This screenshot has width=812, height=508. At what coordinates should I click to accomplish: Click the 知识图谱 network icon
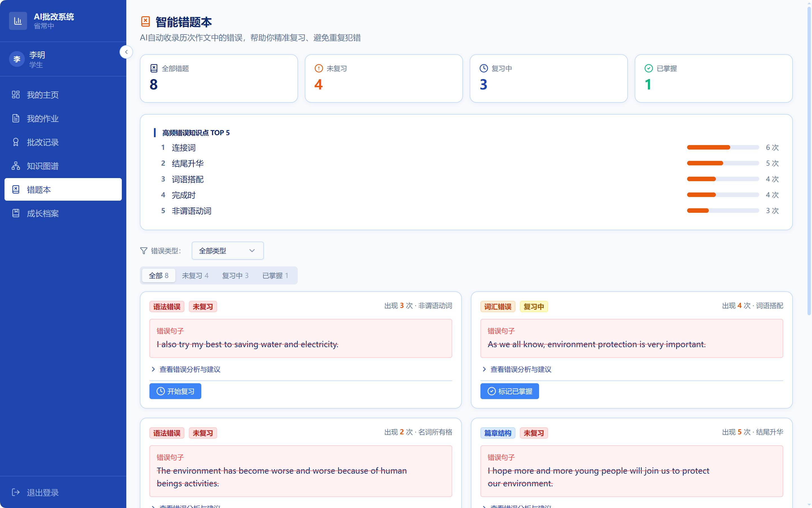16,166
